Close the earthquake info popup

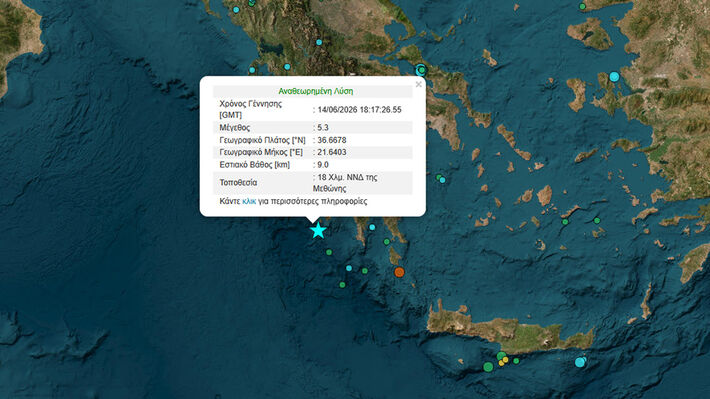pos(418,84)
